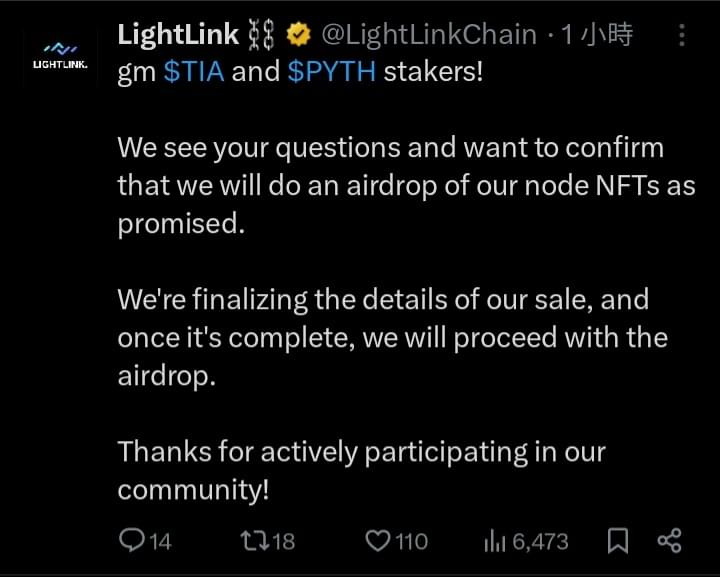This screenshot has height=577, width=720.
Task: Open the three-dot more options menu
Action: click(x=682, y=35)
